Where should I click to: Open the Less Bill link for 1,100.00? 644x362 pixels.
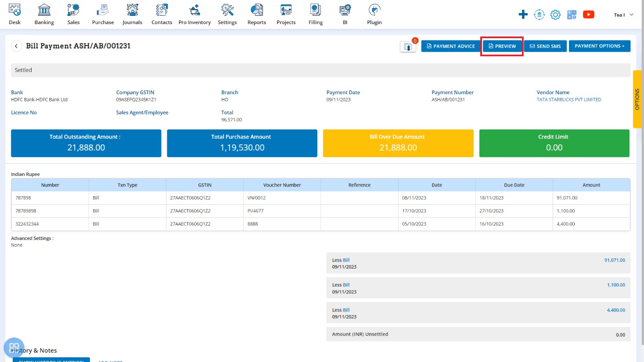[x=346, y=285]
